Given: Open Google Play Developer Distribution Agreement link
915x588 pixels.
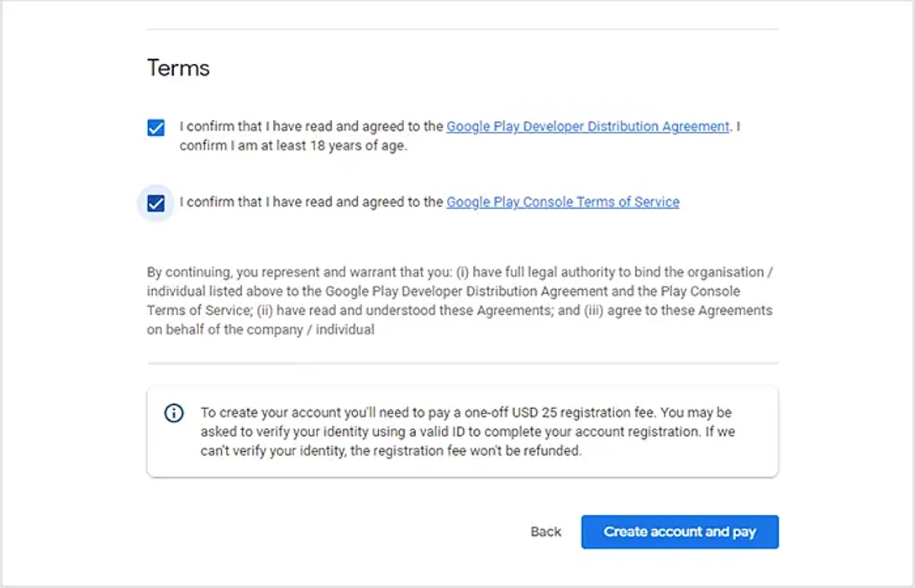Looking at the screenshot, I should [x=587, y=127].
